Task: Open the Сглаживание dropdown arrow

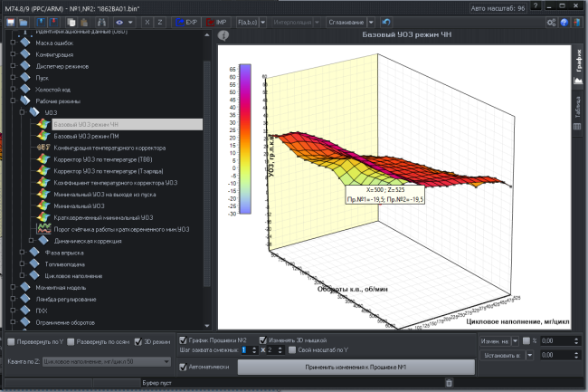Action: [x=371, y=22]
